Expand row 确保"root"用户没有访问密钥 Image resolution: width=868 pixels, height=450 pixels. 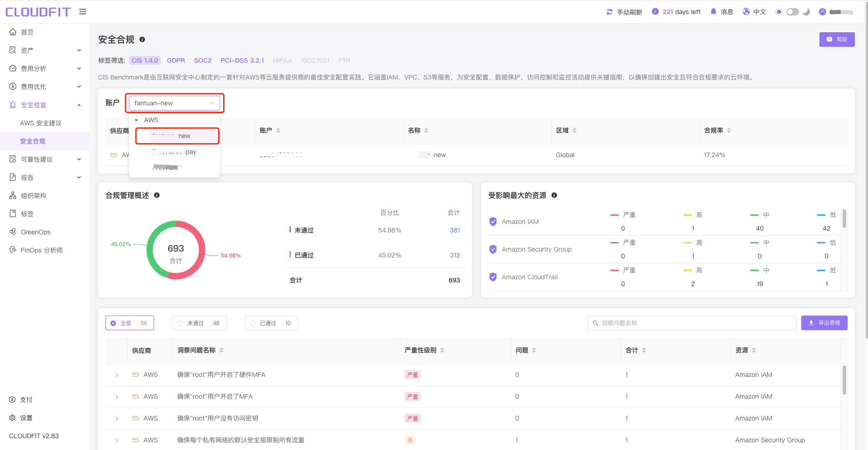[x=117, y=419]
